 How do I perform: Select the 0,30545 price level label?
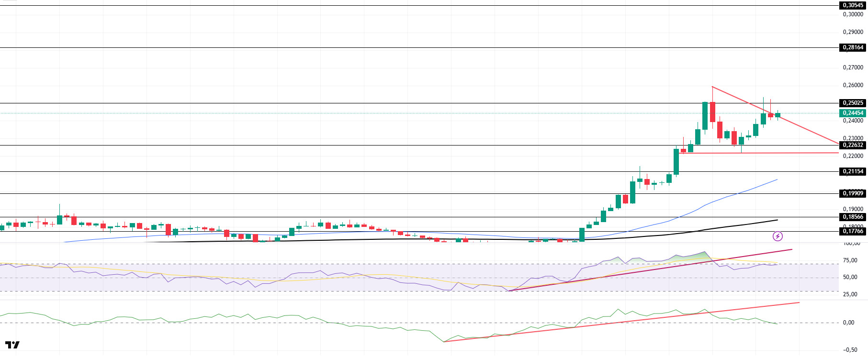pyautogui.click(x=853, y=5)
